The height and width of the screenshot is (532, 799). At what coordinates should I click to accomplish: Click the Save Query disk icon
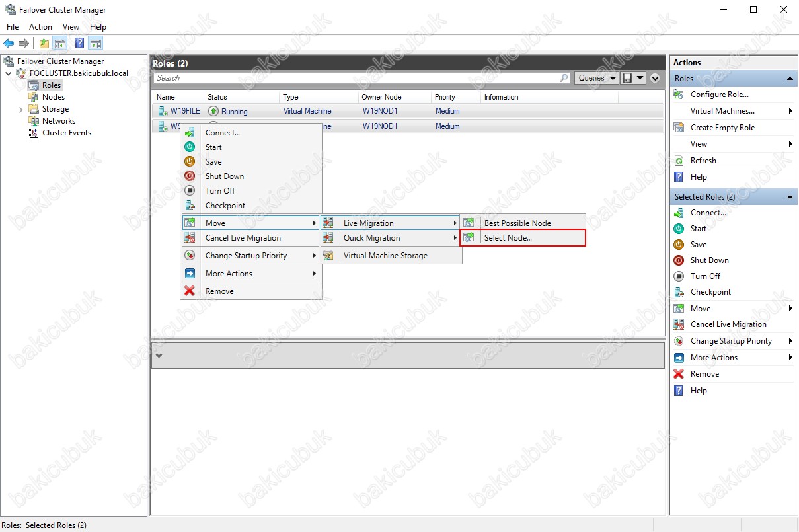pyautogui.click(x=627, y=78)
